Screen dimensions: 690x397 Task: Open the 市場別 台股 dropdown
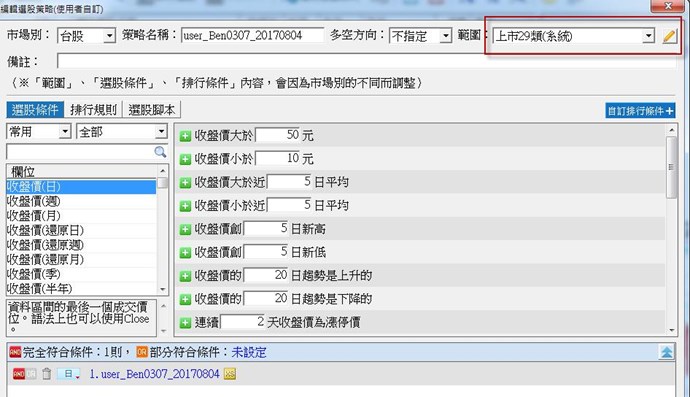(x=109, y=36)
